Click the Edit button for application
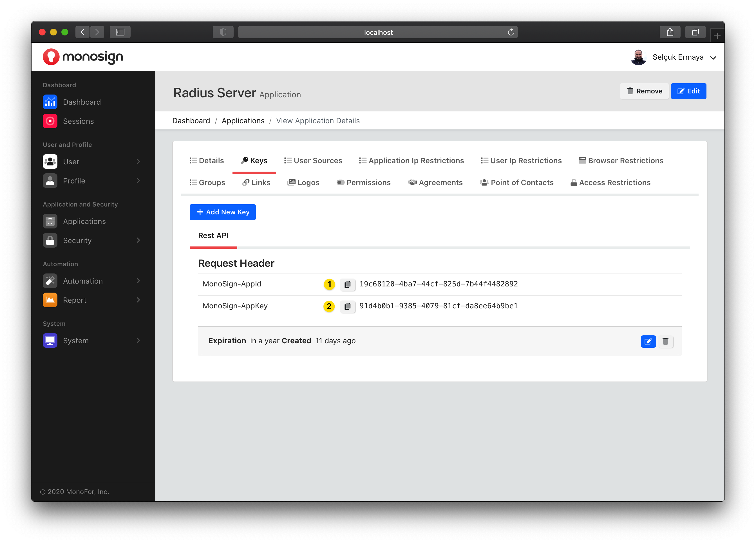 click(x=688, y=91)
